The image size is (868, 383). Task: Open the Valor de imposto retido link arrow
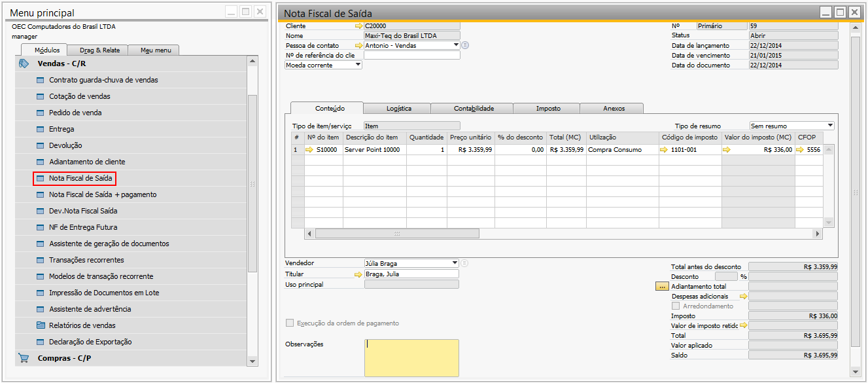[x=743, y=325]
